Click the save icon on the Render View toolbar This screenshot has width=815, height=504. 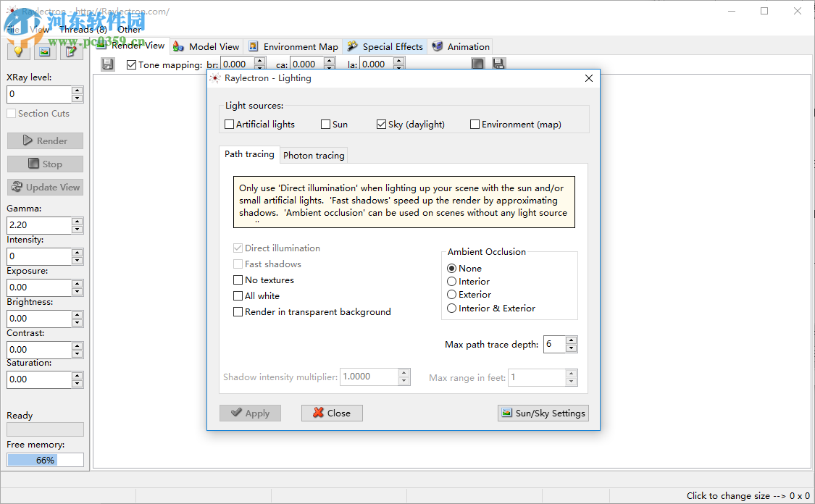point(107,64)
